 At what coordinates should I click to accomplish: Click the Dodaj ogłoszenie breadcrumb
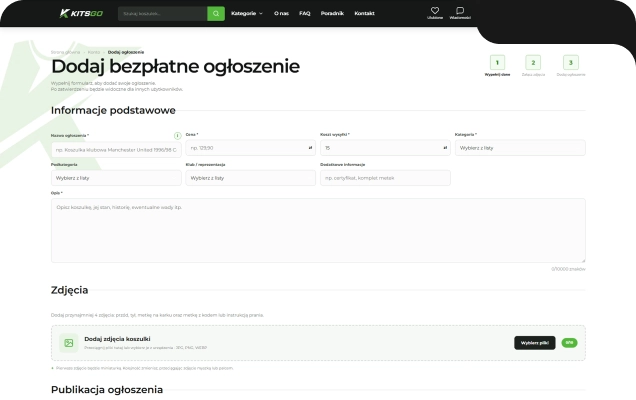pos(126,52)
